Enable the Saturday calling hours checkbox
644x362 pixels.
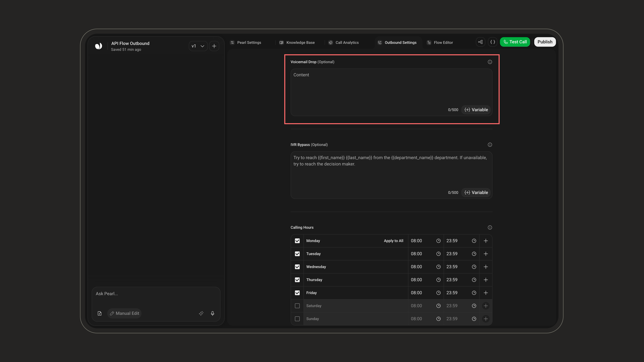(x=297, y=306)
